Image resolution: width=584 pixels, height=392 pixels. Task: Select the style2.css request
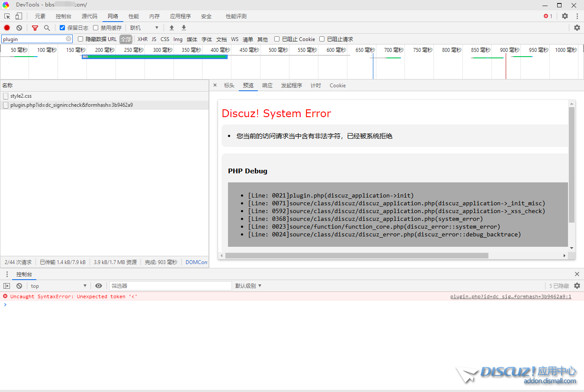pos(104,96)
